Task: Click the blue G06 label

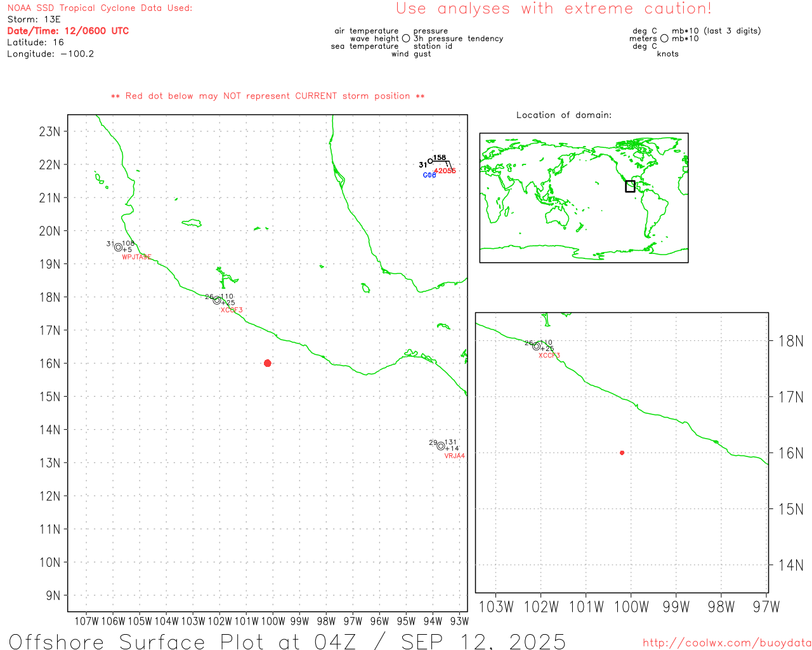Action: point(429,175)
